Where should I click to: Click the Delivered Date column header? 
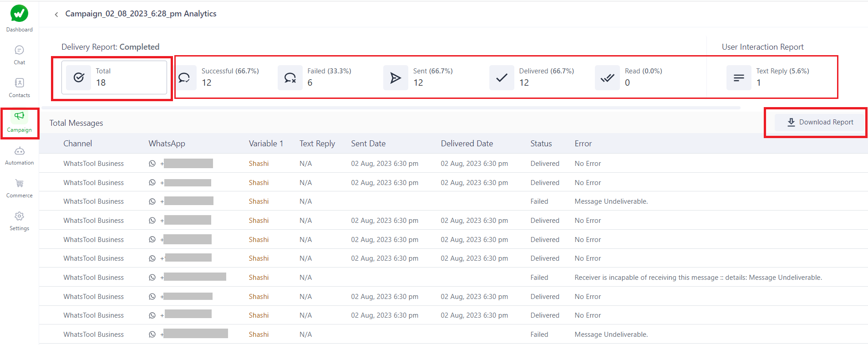467,144
